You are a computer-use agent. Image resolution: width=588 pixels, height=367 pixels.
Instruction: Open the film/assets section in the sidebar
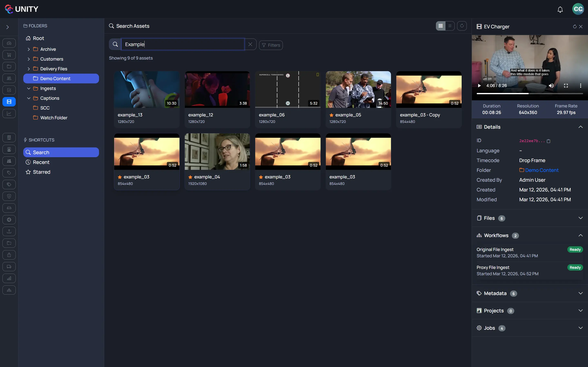pyautogui.click(x=9, y=102)
